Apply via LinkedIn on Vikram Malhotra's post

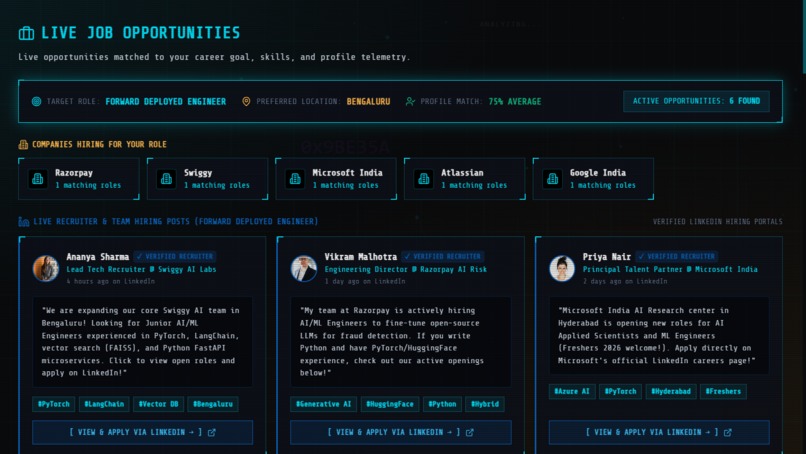pyautogui.click(x=401, y=432)
